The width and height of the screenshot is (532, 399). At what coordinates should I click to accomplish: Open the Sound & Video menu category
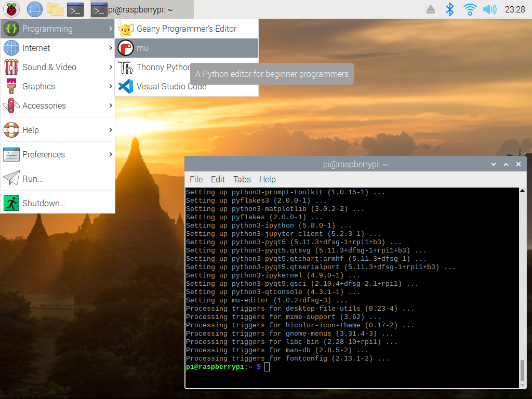58,67
